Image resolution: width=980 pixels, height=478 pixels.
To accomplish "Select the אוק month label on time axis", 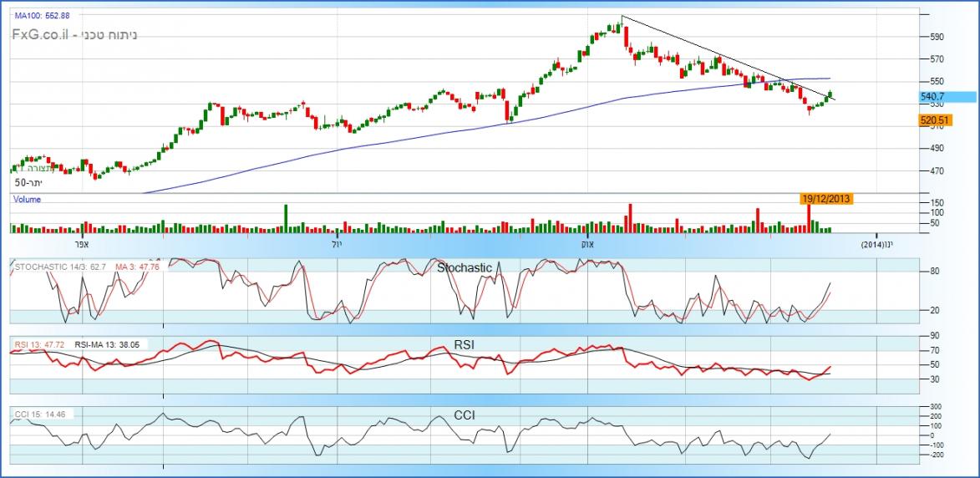I will (x=586, y=245).
